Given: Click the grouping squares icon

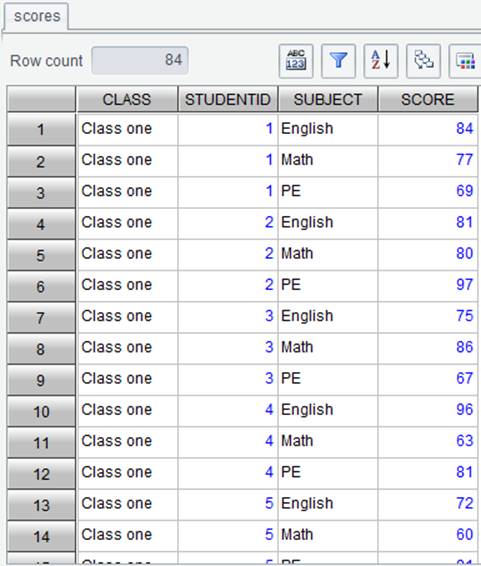Looking at the screenshot, I should [x=424, y=61].
